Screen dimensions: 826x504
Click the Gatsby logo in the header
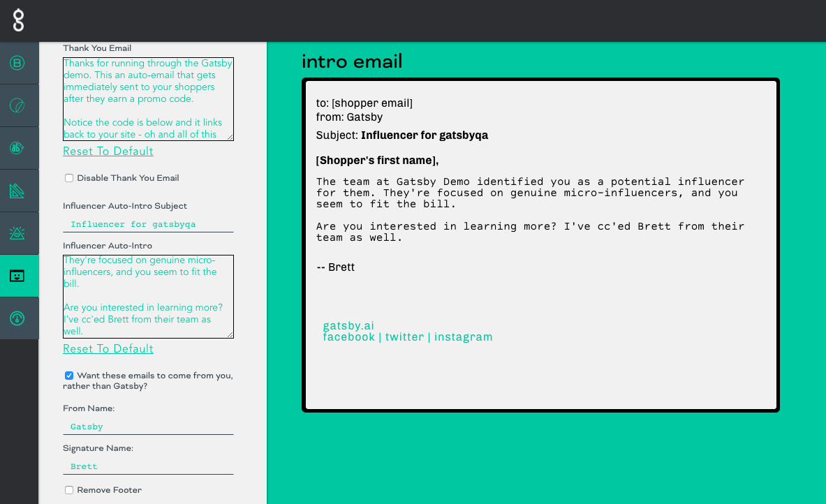coord(18,20)
